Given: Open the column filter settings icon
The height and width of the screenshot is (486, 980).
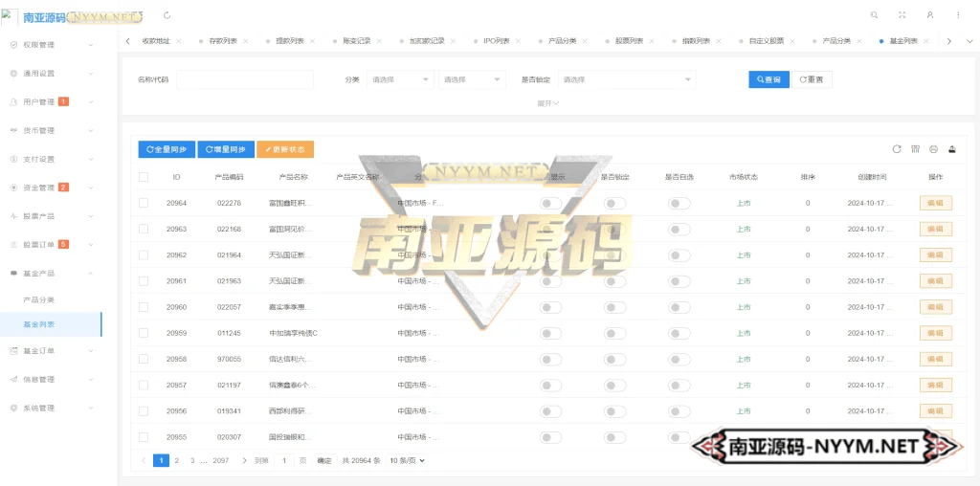Looking at the screenshot, I should tap(915, 149).
